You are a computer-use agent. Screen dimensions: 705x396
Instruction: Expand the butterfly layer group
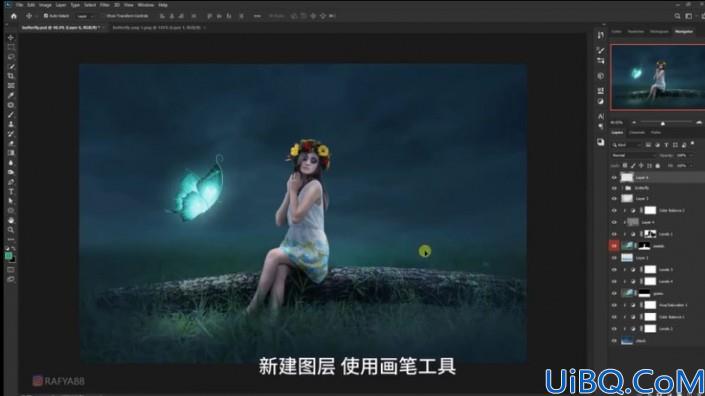(623, 188)
